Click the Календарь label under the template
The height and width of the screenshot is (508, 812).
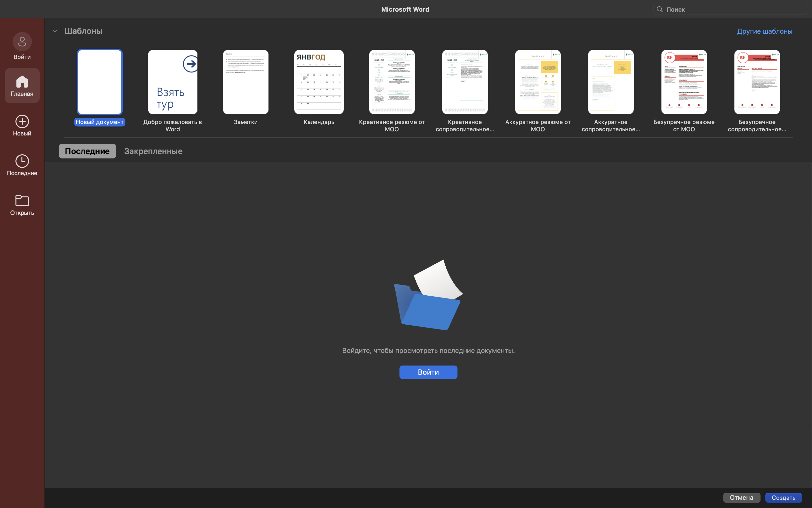pos(319,122)
